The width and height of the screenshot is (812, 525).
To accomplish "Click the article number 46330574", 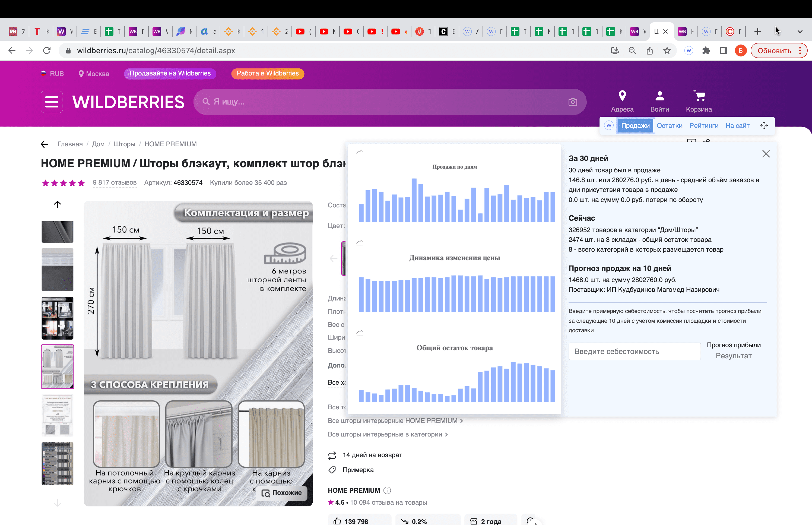I will (188, 183).
